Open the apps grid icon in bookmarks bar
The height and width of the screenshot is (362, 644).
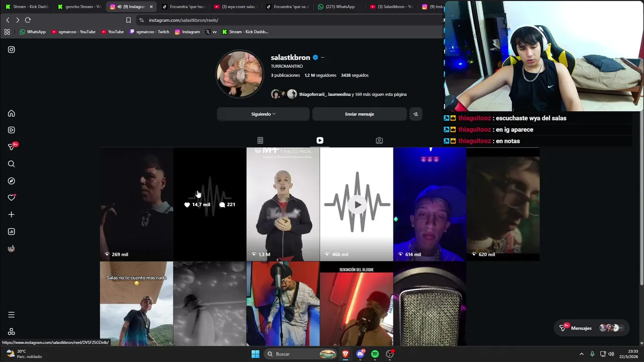(7, 32)
